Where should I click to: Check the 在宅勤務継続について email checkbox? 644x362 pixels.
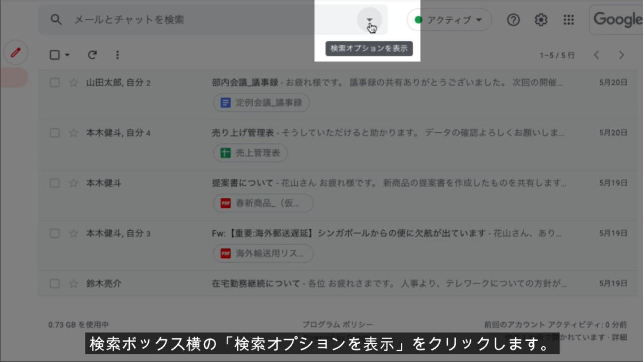click(54, 284)
